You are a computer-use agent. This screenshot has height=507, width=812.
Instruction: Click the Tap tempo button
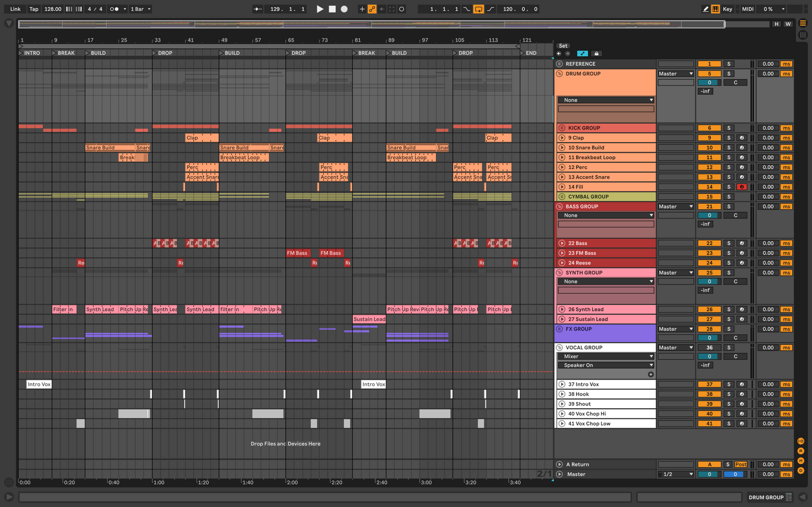[x=34, y=9]
